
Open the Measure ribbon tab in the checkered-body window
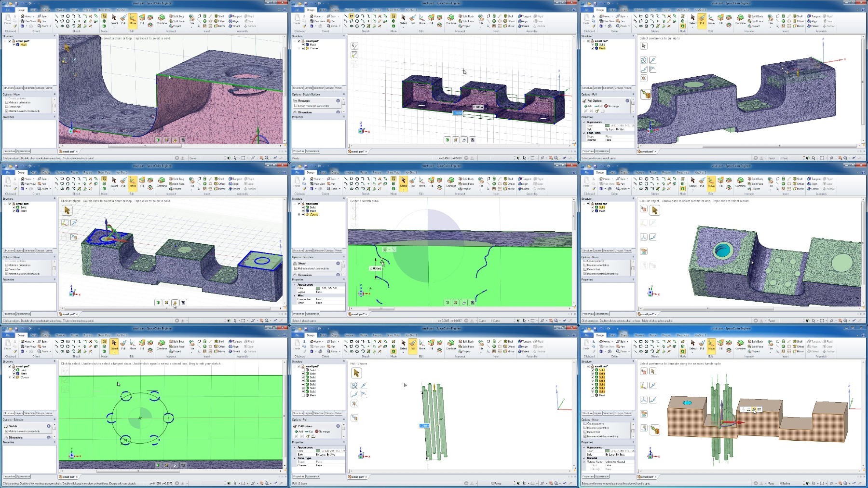[639, 335]
